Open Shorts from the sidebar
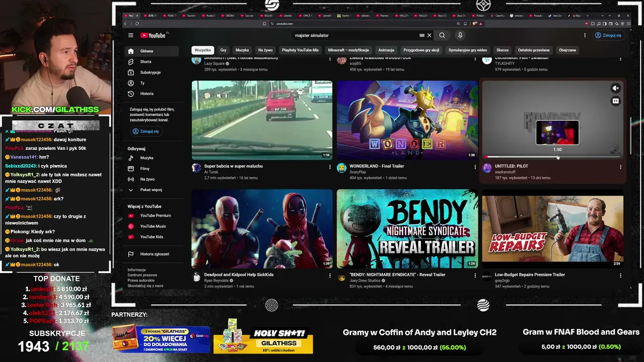The height and width of the screenshot is (362, 644). pos(151,62)
